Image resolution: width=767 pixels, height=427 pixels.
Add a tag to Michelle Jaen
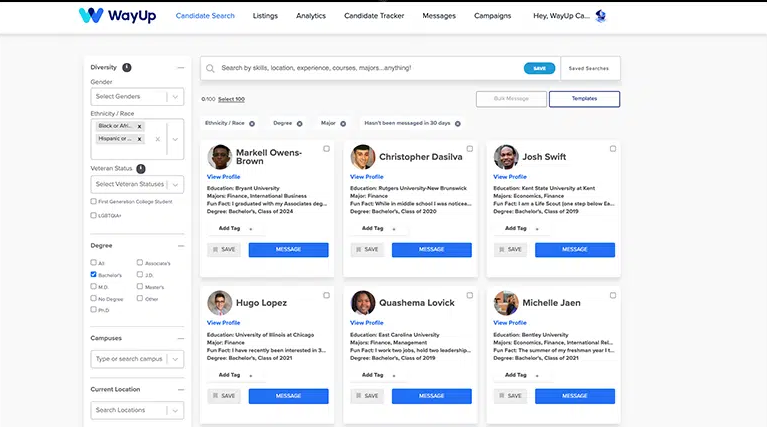click(521, 375)
